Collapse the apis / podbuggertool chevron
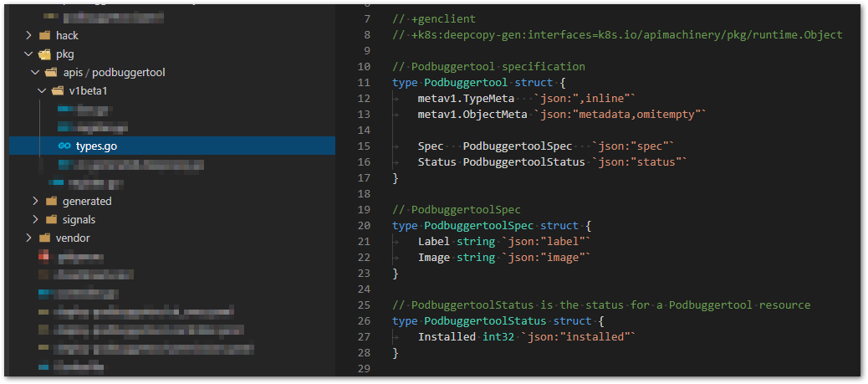Screen dimensions: 868x384 (35, 73)
